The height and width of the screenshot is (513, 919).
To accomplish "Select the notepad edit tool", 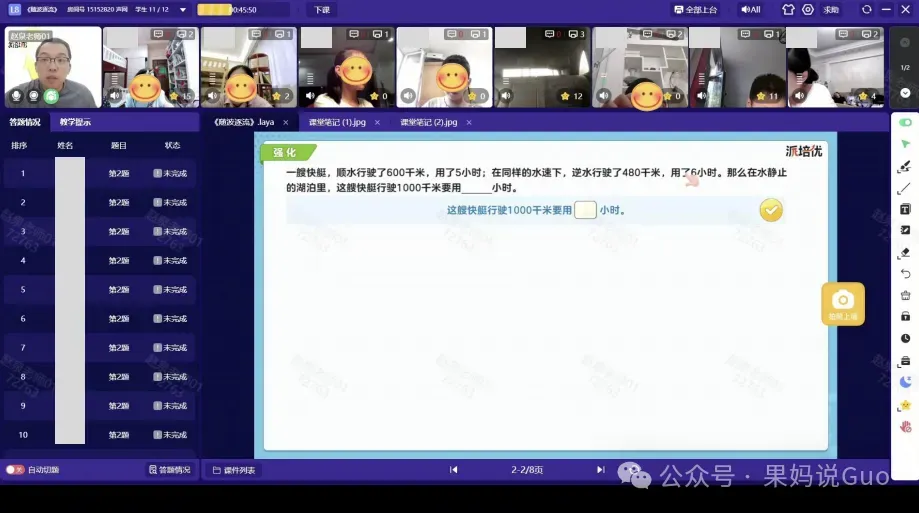I will (x=906, y=230).
